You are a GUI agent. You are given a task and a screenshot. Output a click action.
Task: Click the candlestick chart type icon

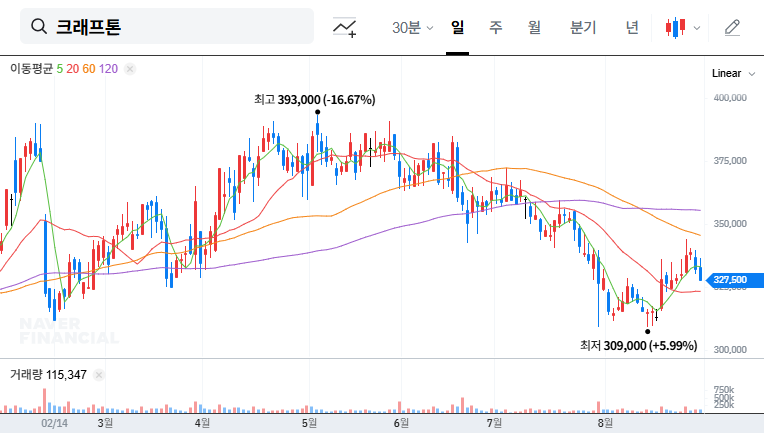pos(676,27)
